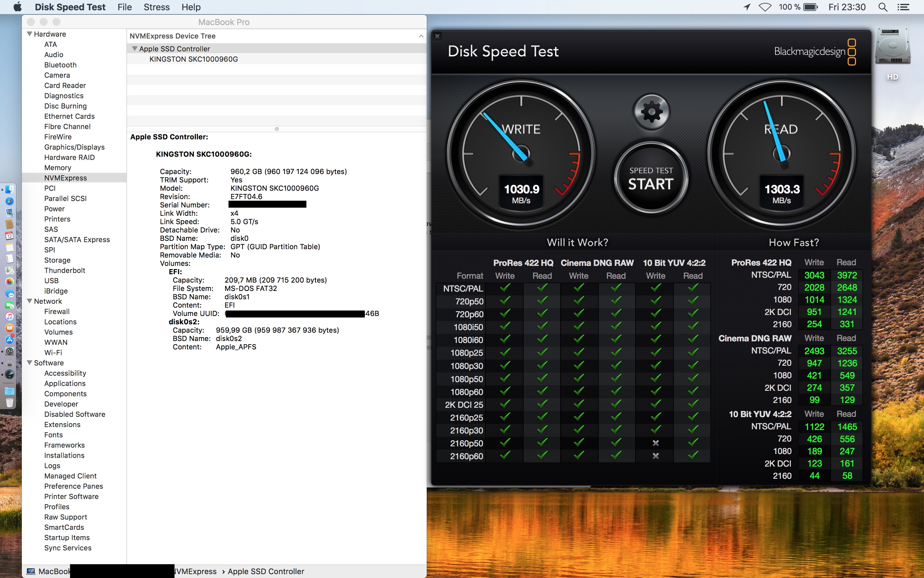Select Memory in the sidebar
The width and height of the screenshot is (924, 578).
58,167
